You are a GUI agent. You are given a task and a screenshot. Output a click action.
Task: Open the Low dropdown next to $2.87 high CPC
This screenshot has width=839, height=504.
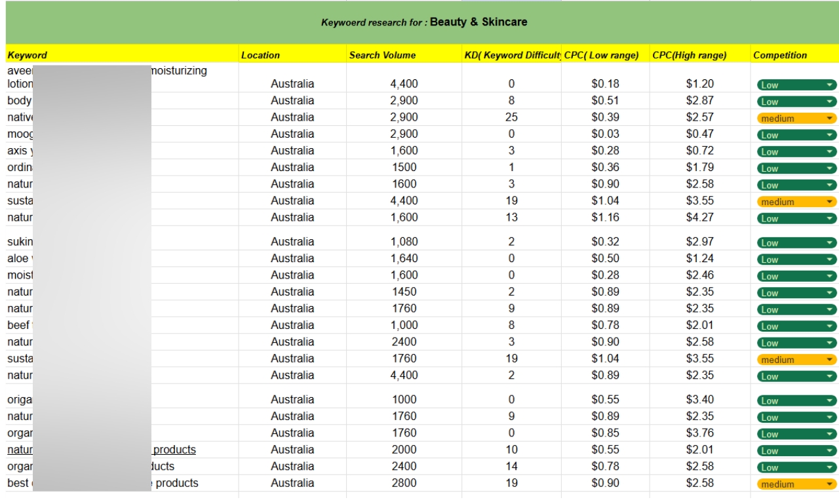(x=795, y=102)
